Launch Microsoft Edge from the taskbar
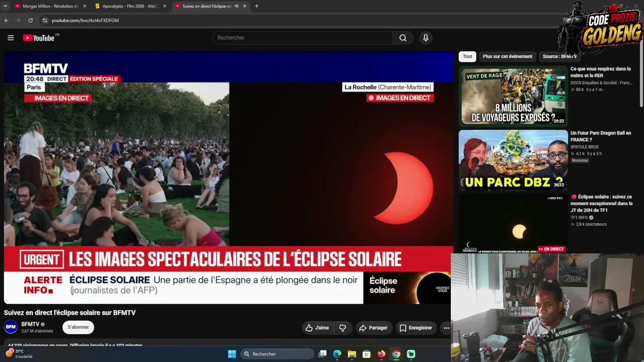 [337, 354]
